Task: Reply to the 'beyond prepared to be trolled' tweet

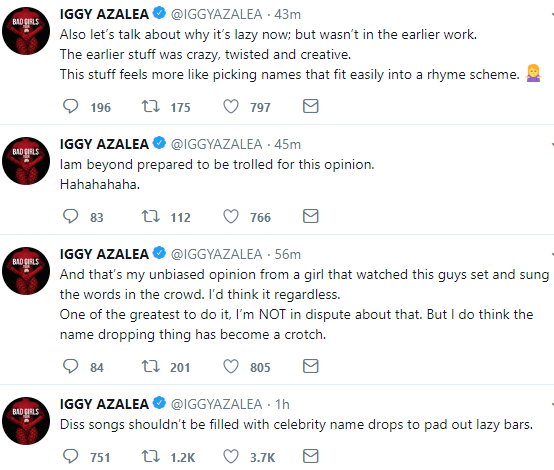Action: point(70,216)
